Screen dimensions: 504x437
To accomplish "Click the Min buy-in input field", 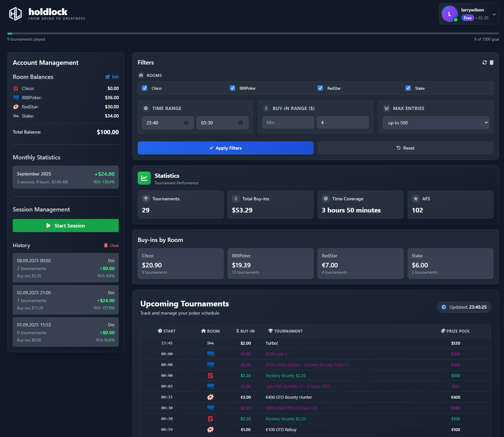I will coord(288,122).
